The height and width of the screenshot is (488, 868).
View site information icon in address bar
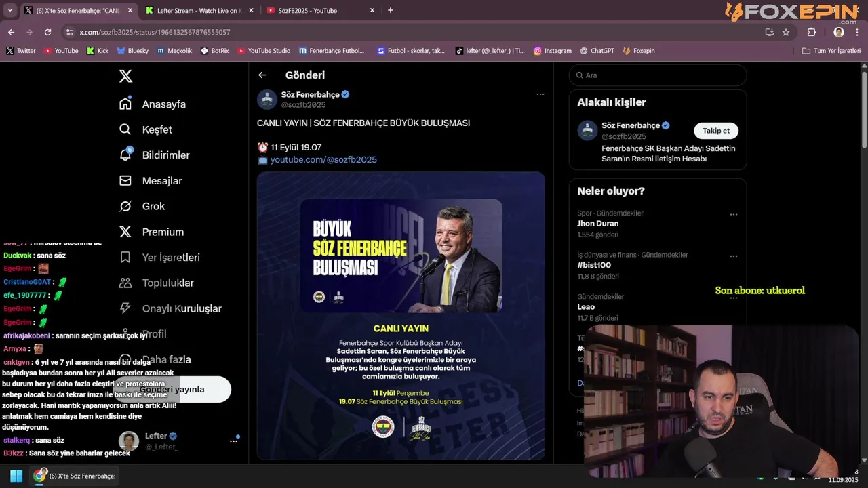[x=70, y=32]
